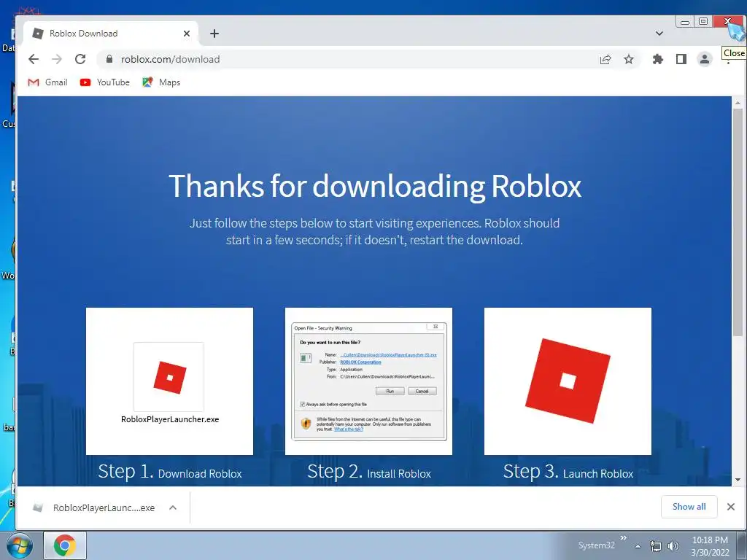
Task: Open the Windows Start menu orb
Action: (x=19, y=545)
